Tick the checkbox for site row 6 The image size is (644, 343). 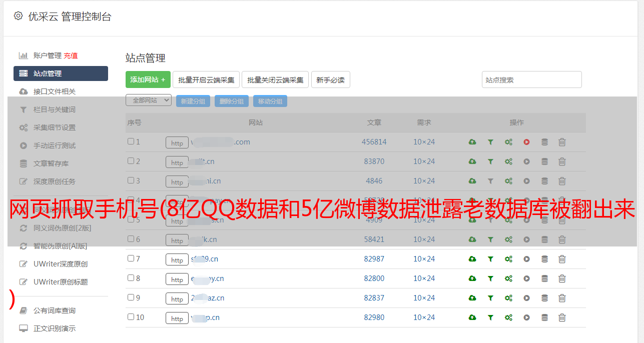pyautogui.click(x=131, y=239)
